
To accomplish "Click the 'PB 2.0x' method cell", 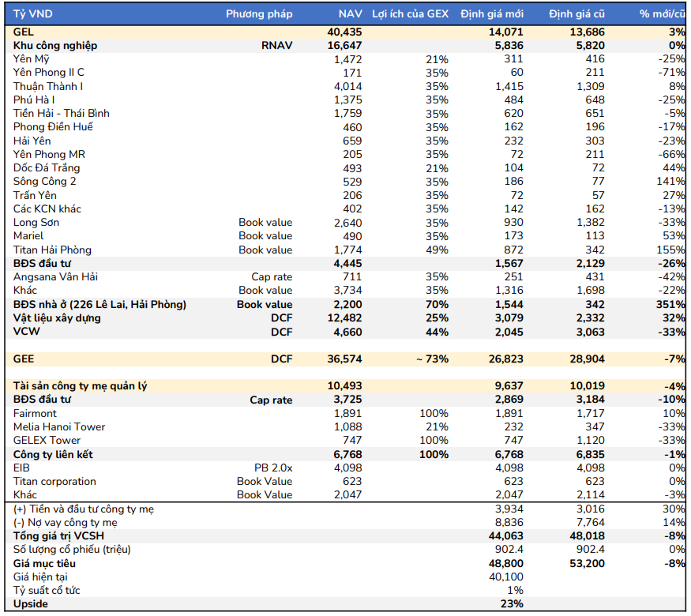I will tap(273, 468).
